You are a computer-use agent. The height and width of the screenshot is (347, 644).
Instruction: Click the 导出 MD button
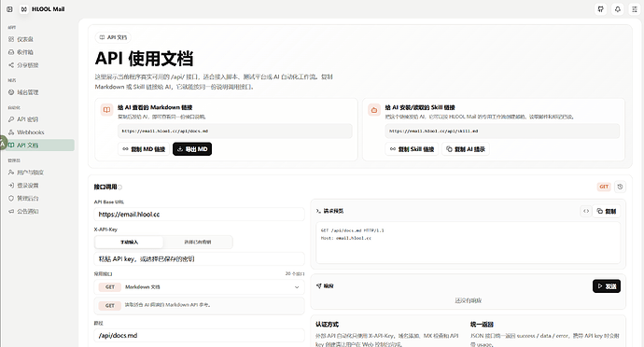pyautogui.click(x=192, y=149)
